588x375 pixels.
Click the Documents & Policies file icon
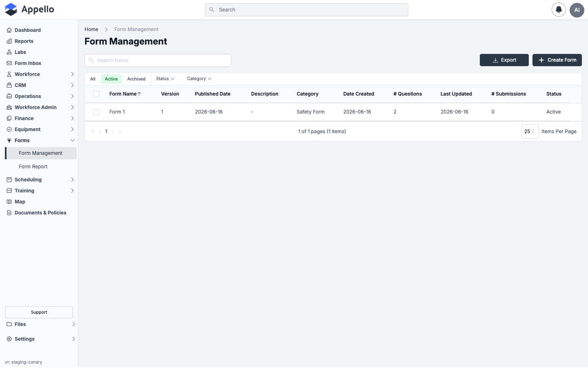pyautogui.click(x=9, y=213)
